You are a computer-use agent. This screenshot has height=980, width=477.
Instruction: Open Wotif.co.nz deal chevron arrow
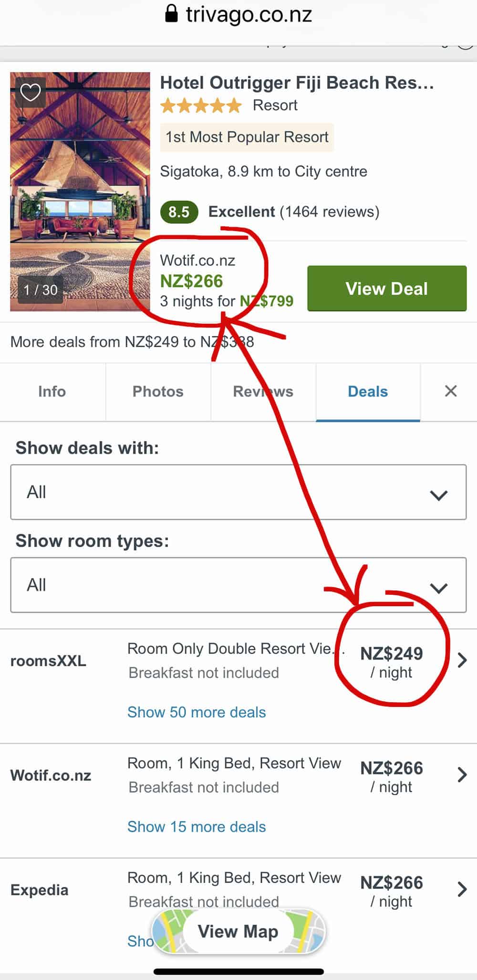pos(462,774)
